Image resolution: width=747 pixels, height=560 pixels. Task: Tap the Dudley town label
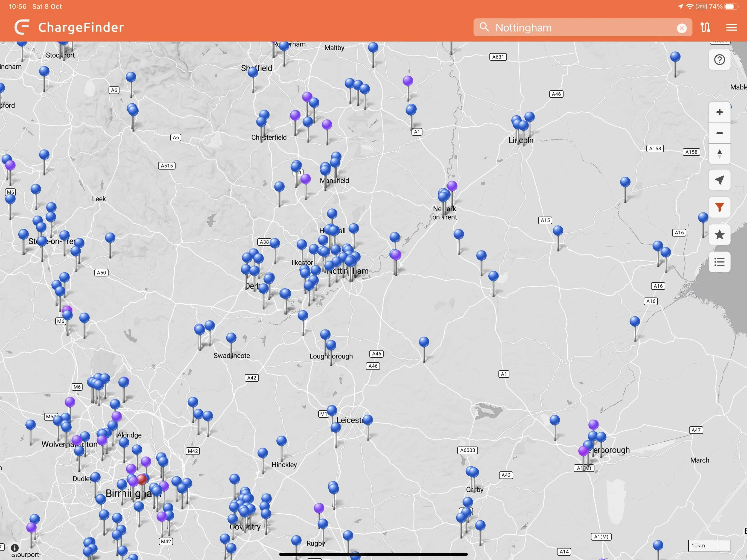tap(82, 479)
